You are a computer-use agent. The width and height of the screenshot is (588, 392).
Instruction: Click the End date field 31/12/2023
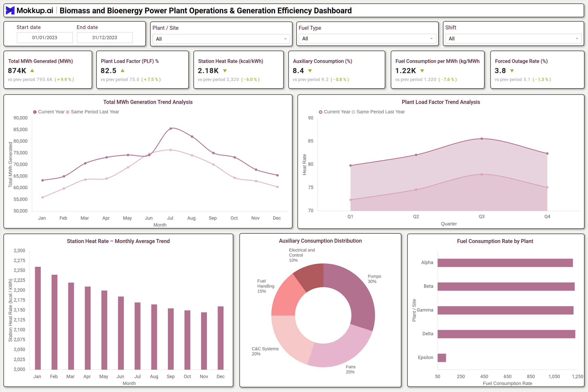[105, 37]
